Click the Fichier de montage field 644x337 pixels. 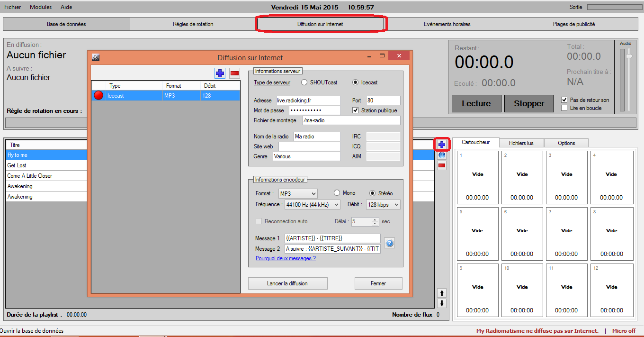pyautogui.click(x=351, y=120)
